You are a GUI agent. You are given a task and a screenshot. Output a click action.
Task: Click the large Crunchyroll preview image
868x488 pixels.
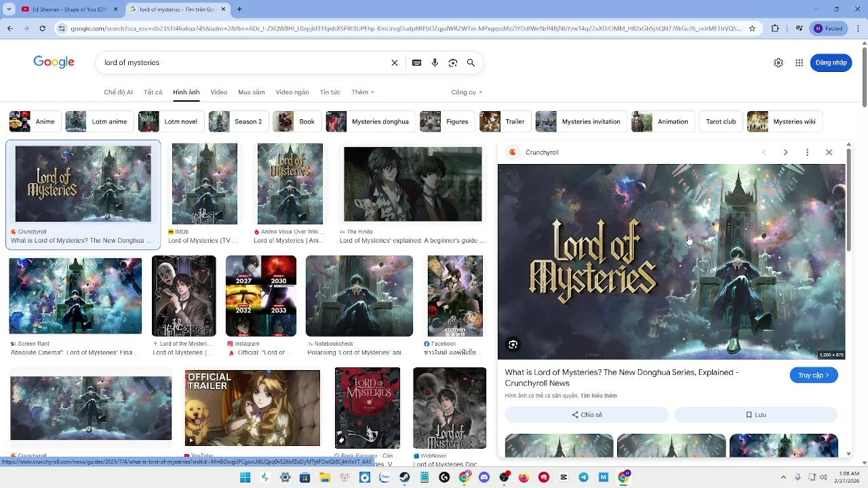click(x=671, y=262)
